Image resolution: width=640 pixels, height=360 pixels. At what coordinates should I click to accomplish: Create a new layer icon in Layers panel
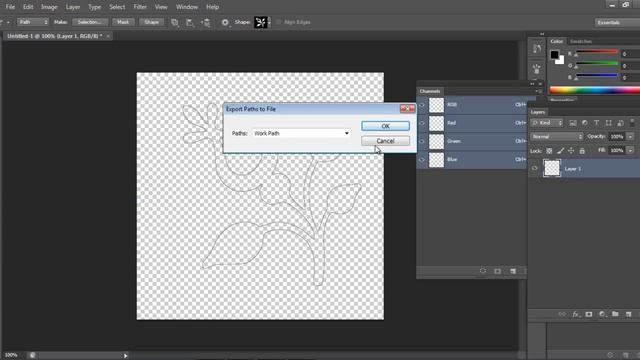pos(629,314)
